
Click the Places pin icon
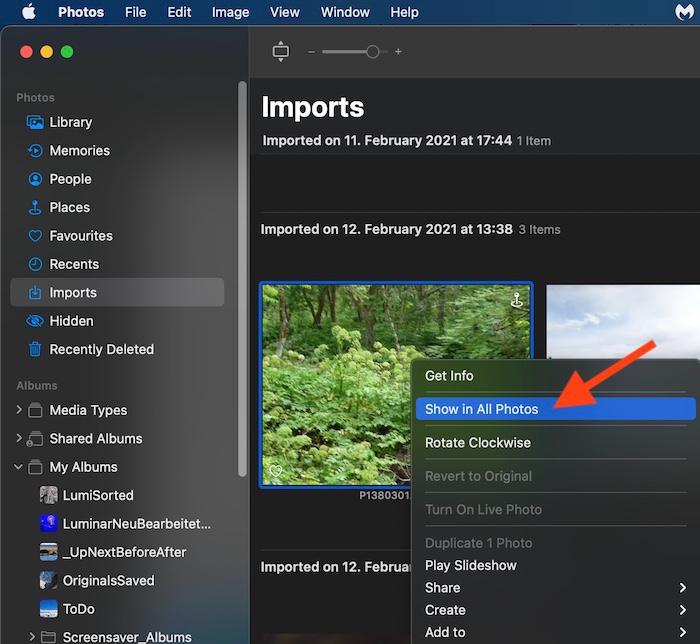pyautogui.click(x=35, y=207)
